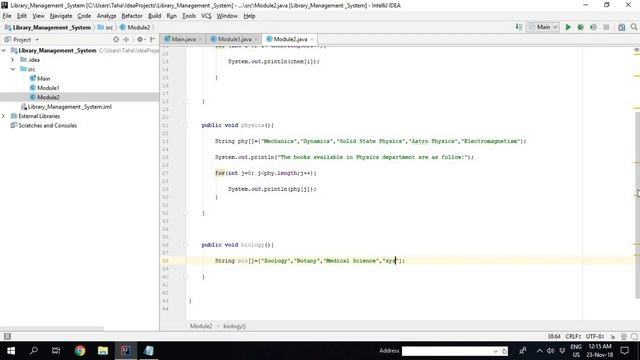
Task: Toggle tool window bars icon in status bar
Action: pyautogui.click(x=7, y=336)
